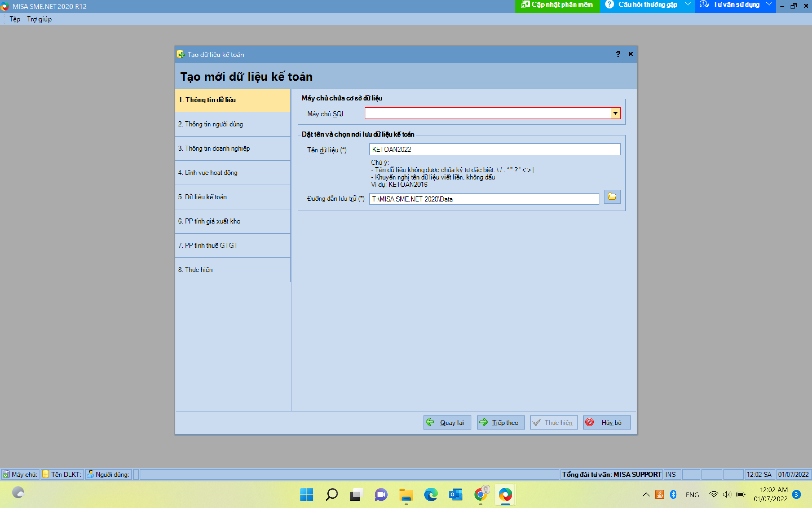This screenshot has width=812, height=508.
Task: Click the Thực hiện button
Action: 554,422
